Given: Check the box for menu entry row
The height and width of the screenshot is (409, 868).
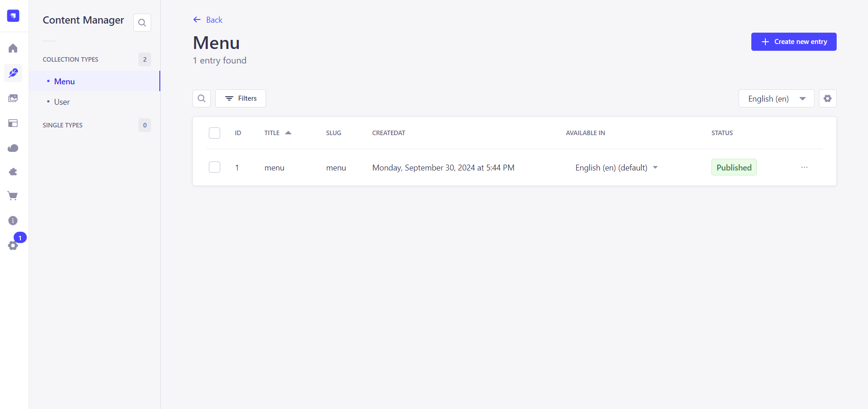Looking at the screenshot, I should (x=214, y=167).
